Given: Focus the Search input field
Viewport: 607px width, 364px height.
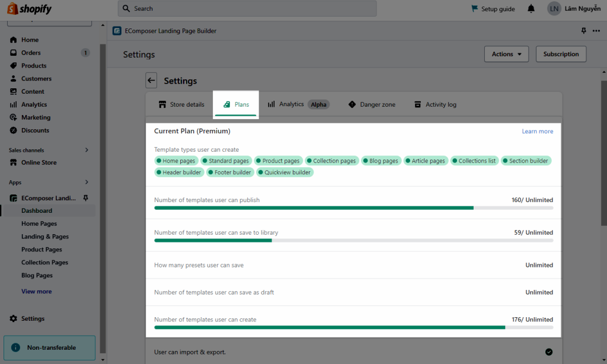Looking at the screenshot, I should coord(247,8).
